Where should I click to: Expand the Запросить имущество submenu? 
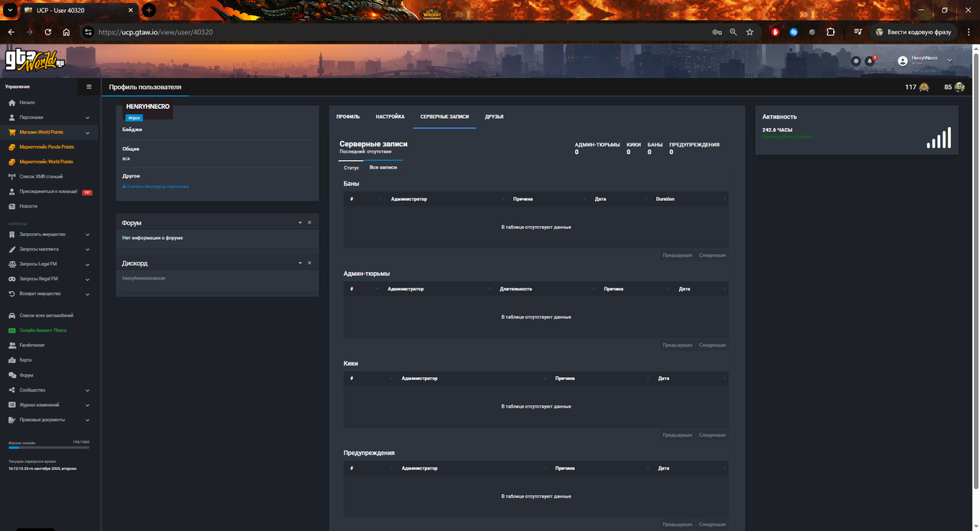click(87, 234)
